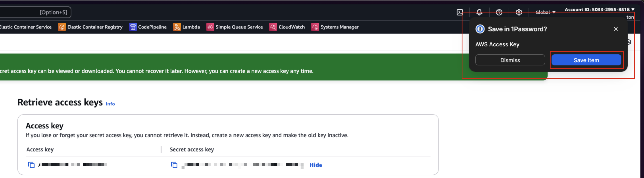Hide the secret access key

[315, 165]
